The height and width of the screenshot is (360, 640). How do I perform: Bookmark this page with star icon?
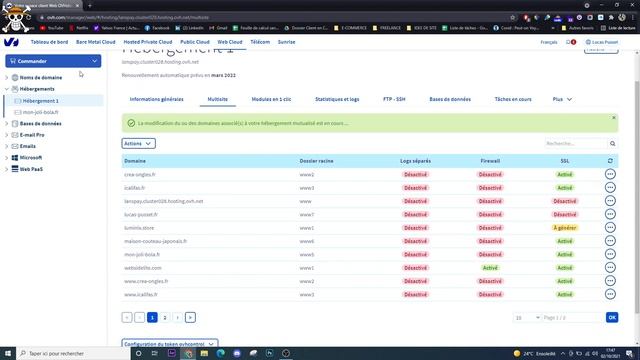click(x=513, y=18)
